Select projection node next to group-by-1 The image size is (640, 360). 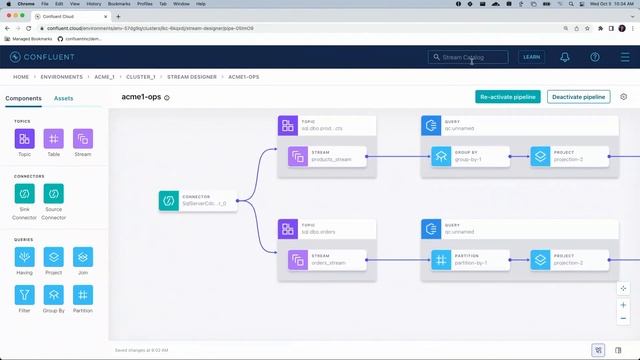tap(569, 156)
